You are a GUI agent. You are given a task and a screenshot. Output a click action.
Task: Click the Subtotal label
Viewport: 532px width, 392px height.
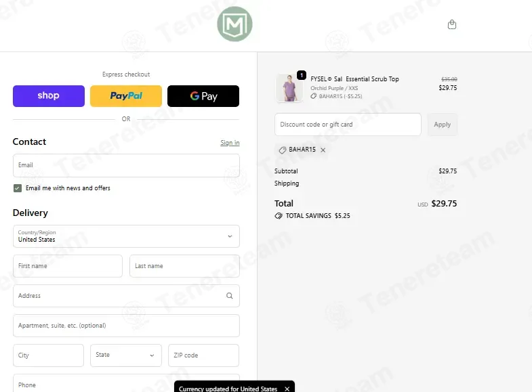click(x=286, y=171)
